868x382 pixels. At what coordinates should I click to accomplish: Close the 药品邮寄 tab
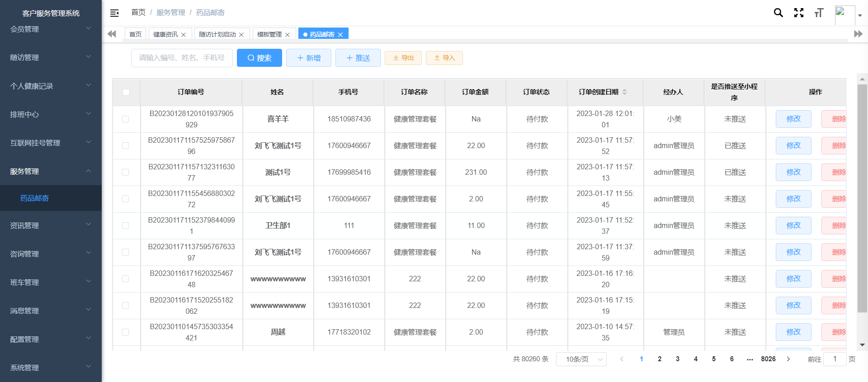point(340,35)
